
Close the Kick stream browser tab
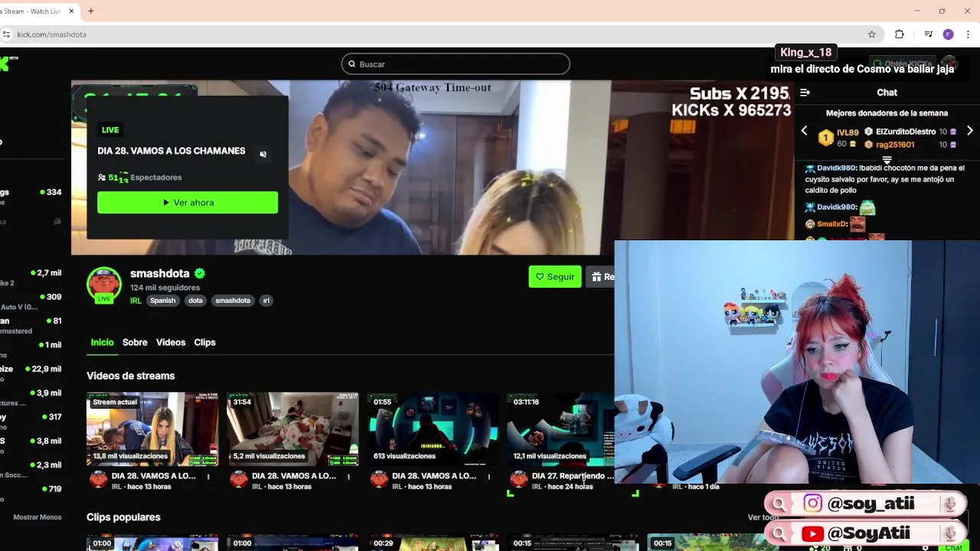[72, 11]
